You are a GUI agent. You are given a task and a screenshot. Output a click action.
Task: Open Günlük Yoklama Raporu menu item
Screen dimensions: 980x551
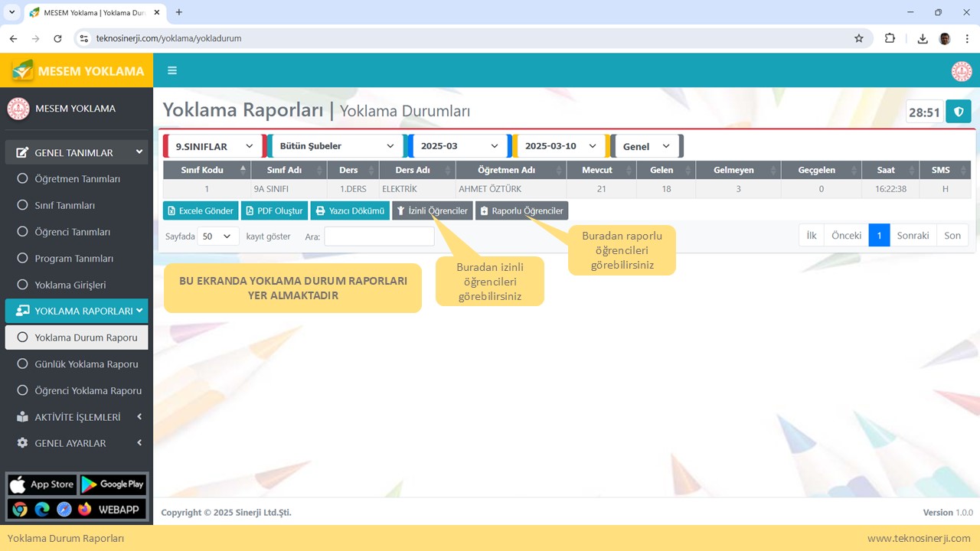(x=86, y=364)
